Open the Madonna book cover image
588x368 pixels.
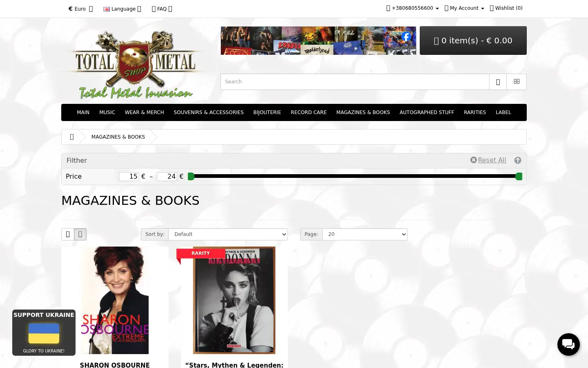[x=234, y=300]
